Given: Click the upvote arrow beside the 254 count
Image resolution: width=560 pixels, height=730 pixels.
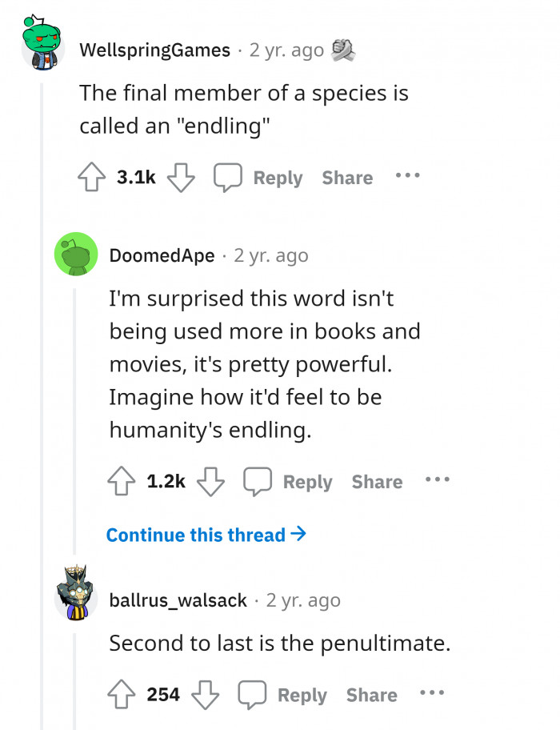Looking at the screenshot, I should [x=122, y=694].
